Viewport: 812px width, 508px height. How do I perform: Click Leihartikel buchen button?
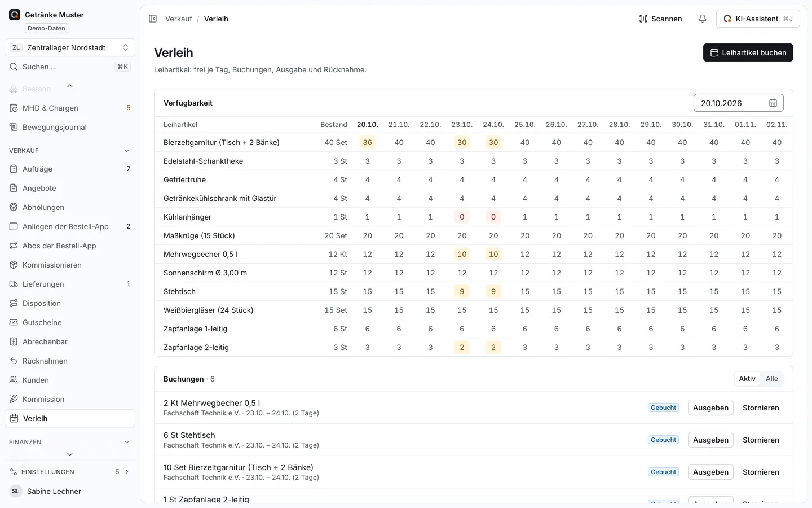point(748,52)
